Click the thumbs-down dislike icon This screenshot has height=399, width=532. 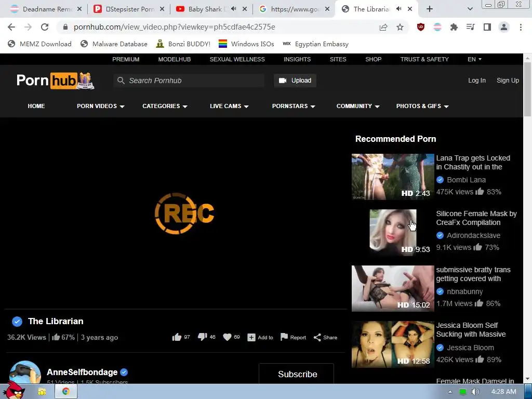tap(202, 337)
